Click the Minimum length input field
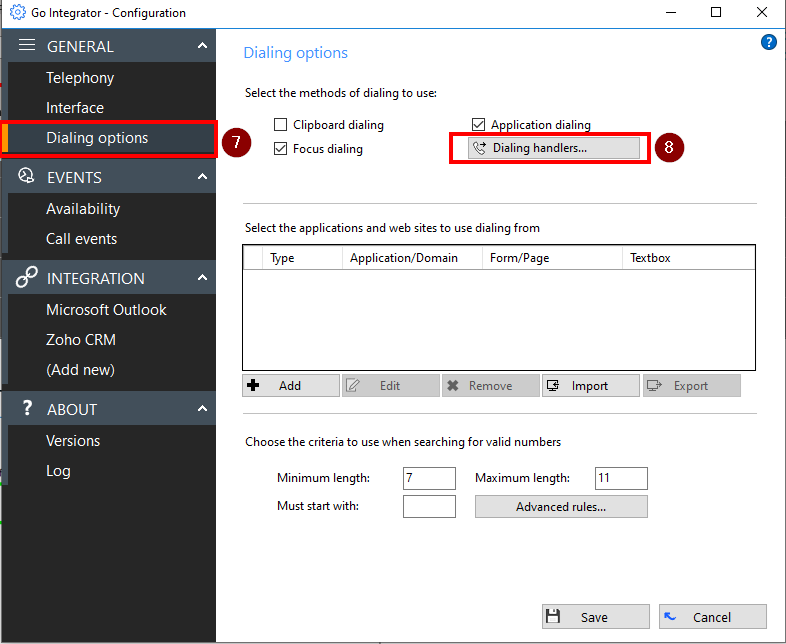 tap(429, 478)
